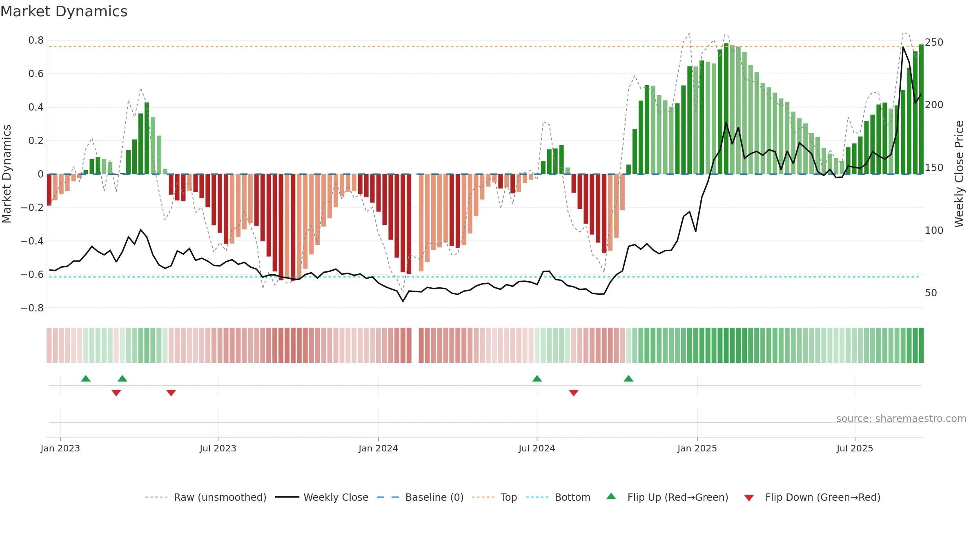
Task: Click the red Flip Down triangle icon in the legend
Action: pos(749,498)
